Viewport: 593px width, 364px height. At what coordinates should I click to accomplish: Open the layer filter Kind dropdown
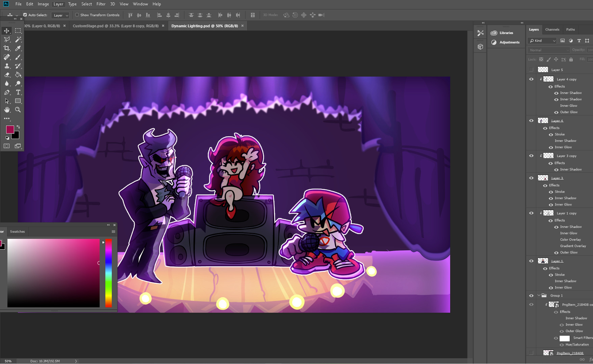[x=542, y=40]
